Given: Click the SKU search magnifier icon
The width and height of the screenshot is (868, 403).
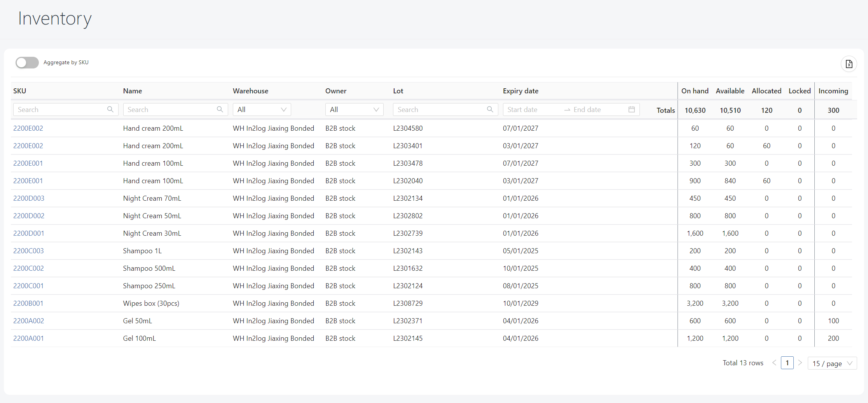Looking at the screenshot, I should coord(110,110).
